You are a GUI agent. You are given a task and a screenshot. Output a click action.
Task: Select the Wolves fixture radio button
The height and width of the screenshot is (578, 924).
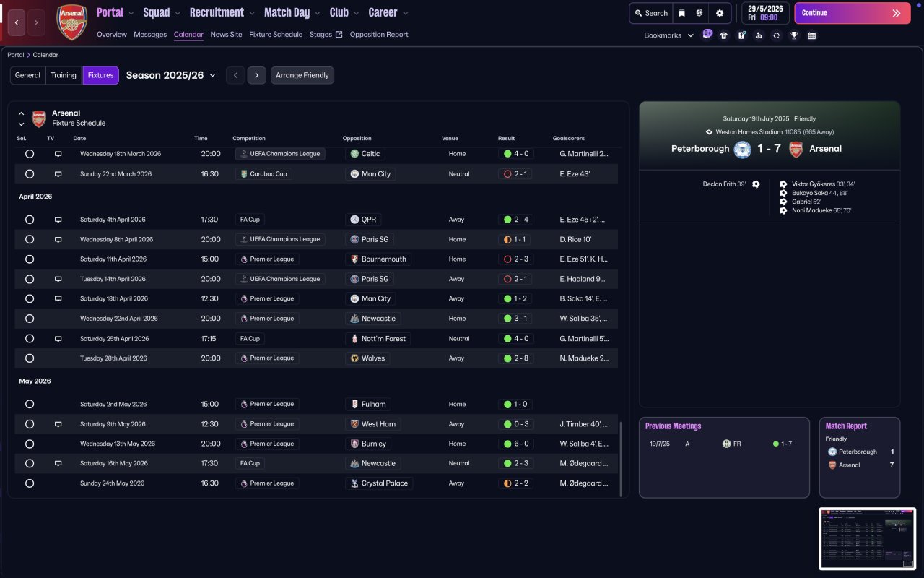tap(30, 358)
